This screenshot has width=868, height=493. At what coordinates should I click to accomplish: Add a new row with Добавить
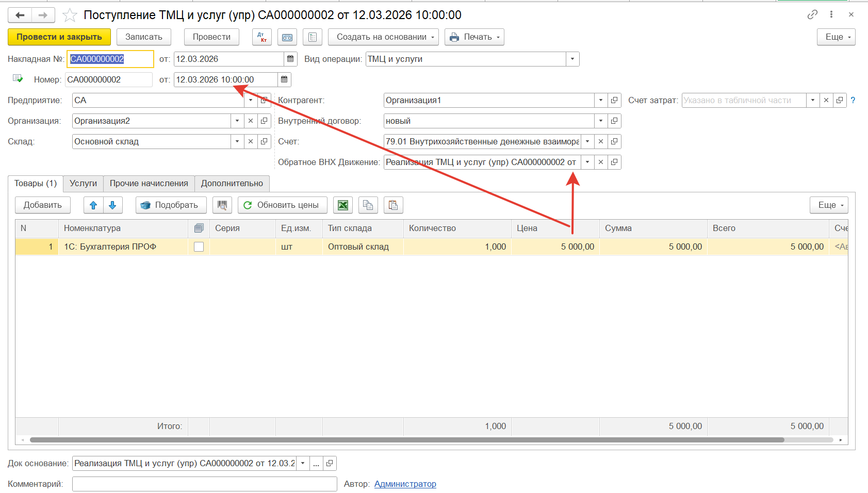[43, 205]
